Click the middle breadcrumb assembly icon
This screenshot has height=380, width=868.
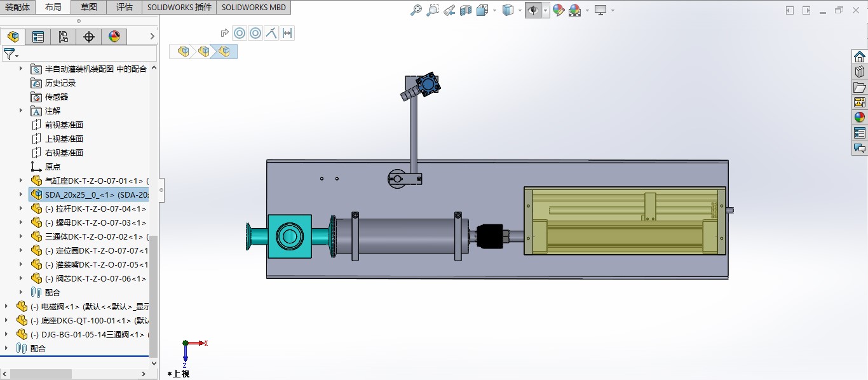[x=204, y=51]
